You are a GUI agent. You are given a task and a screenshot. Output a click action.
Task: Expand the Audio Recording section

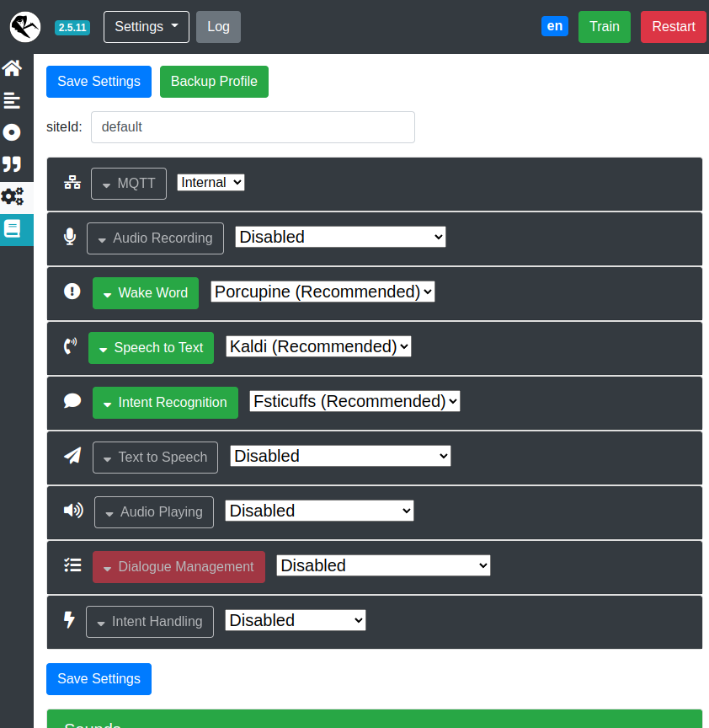pos(155,238)
